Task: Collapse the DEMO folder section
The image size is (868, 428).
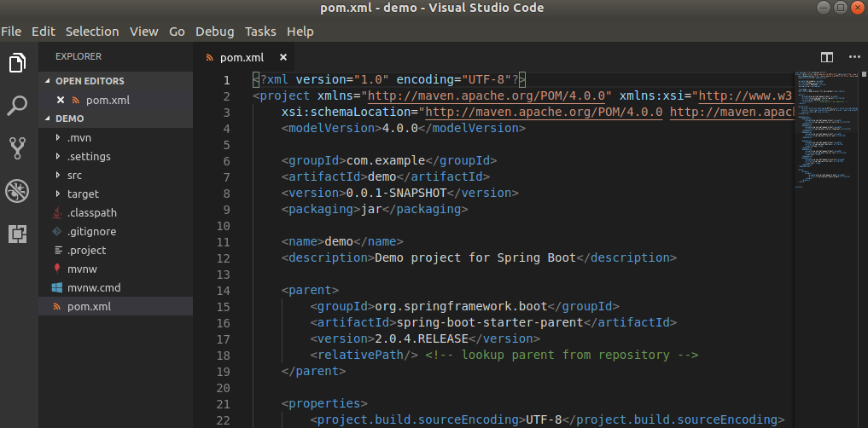Action: 47,119
